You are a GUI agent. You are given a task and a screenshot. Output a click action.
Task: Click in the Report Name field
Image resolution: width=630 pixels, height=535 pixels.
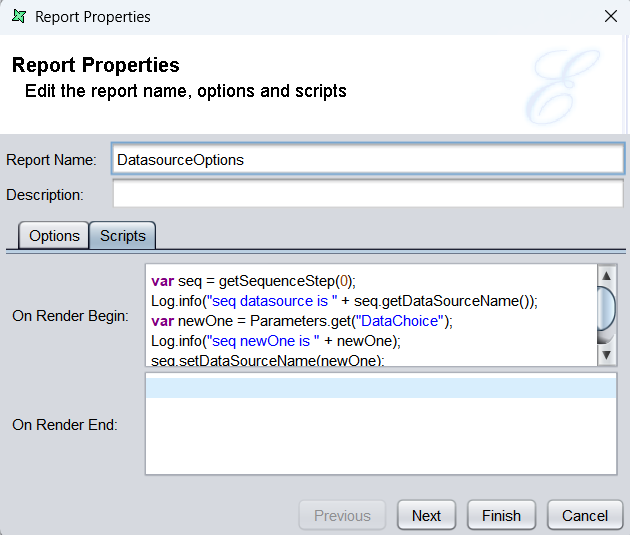[x=367, y=159]
